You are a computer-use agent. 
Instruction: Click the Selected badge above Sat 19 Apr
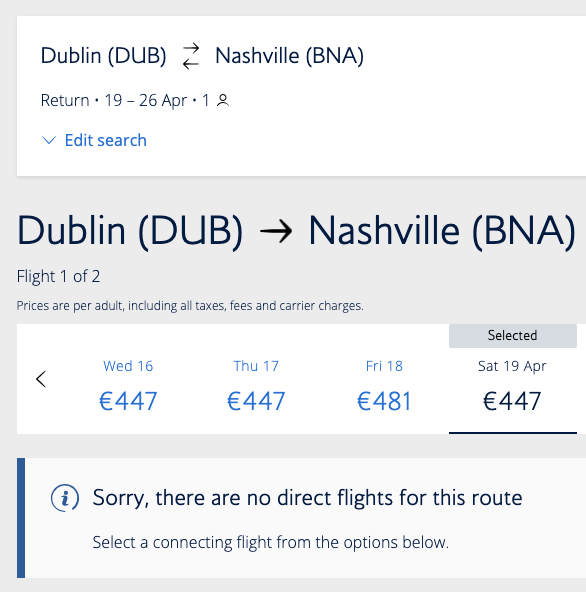[x=512, y=336]
